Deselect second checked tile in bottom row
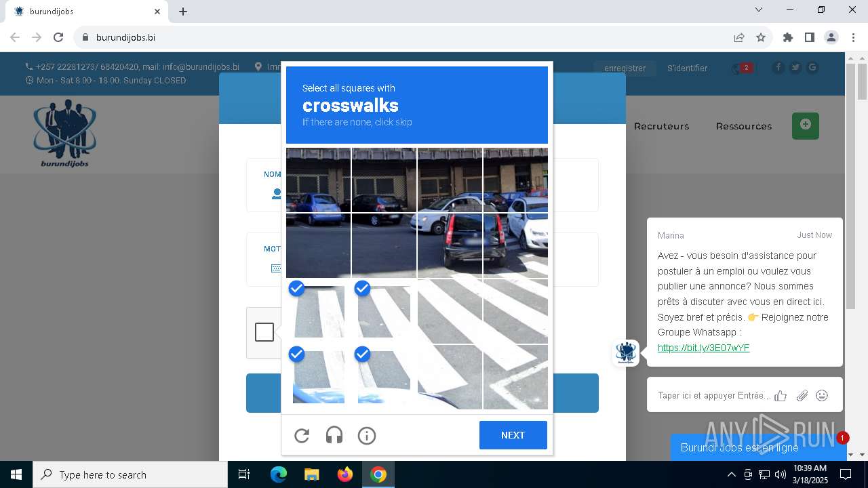This screenshot has height=488, width=868. [x=384, y=377]
